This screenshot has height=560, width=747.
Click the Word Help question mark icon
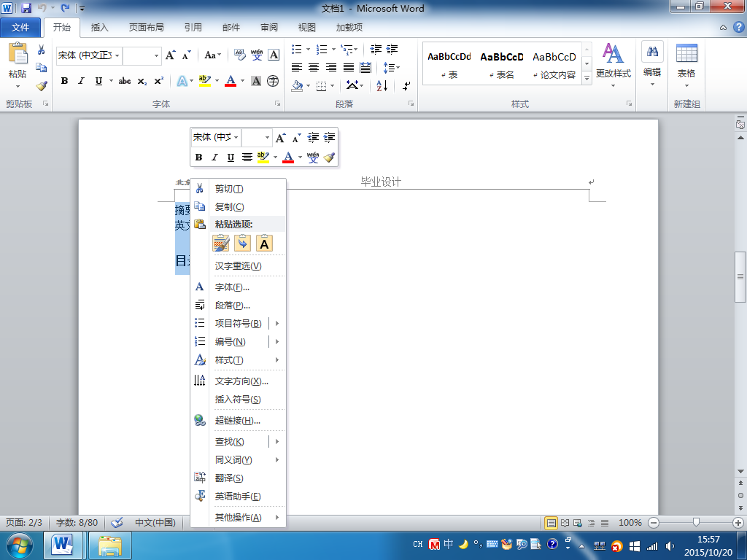(738, 27)
